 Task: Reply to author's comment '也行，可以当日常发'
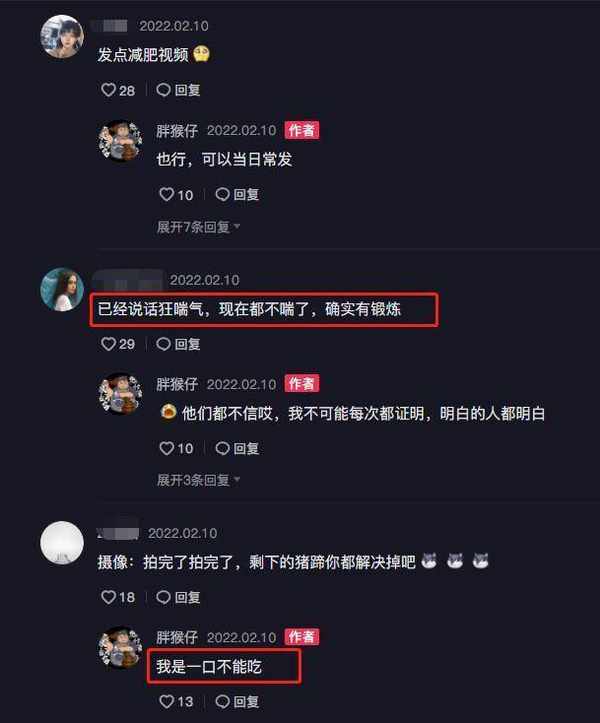point(237,195)
